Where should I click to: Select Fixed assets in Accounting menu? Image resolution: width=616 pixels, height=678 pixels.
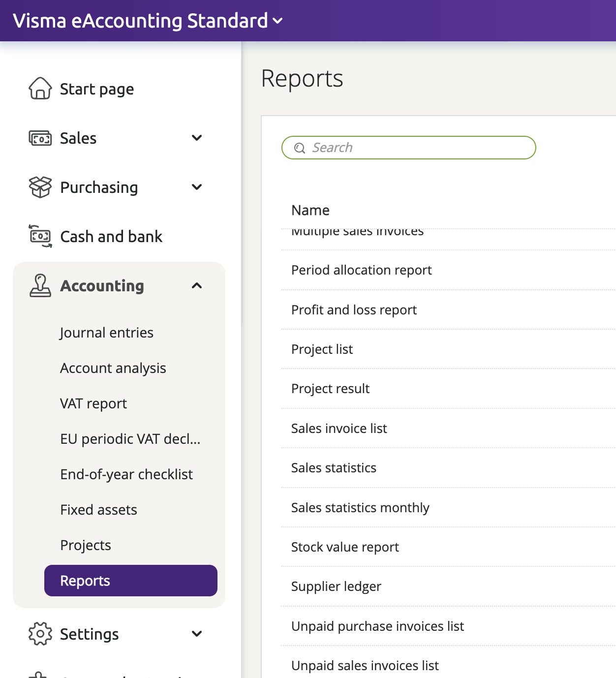pos(98,510)
